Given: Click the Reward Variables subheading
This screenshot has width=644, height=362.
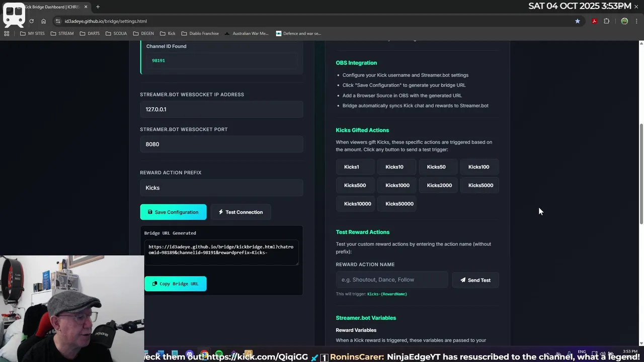Looking at the screenshot, I should coord(356,330).
